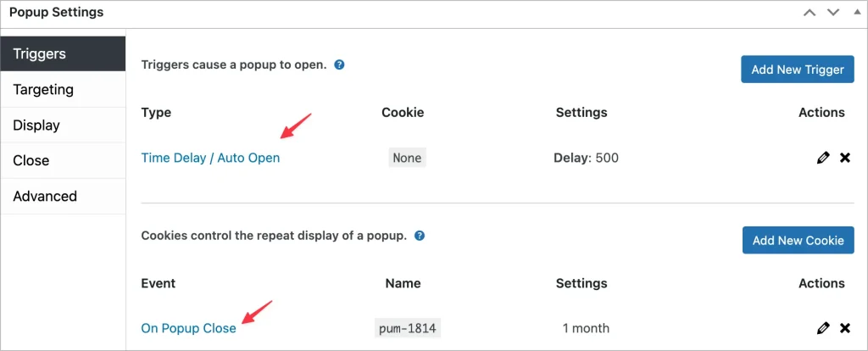Screen dimensions: 868x351
Task: Open the Display tab
Action: pyautogui.click(x=63, y=125)
